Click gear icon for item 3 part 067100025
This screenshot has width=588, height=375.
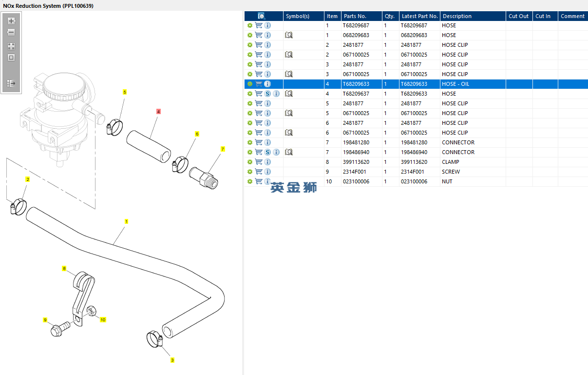250,74
